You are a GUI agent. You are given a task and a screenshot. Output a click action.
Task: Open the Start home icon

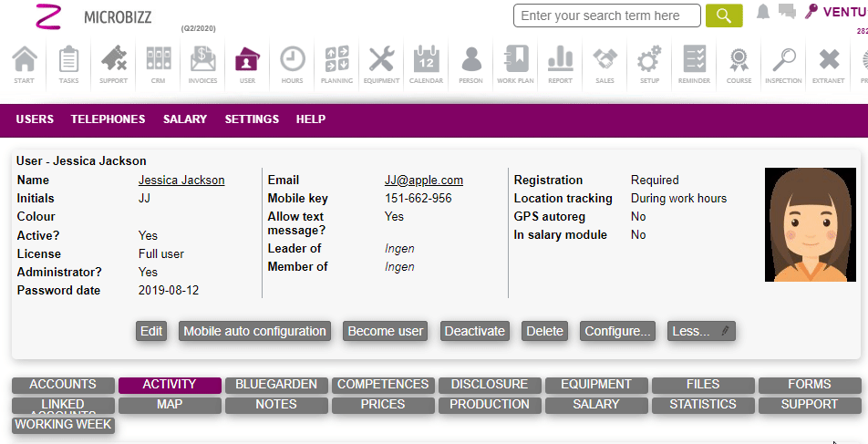click(x=25, y=65)
